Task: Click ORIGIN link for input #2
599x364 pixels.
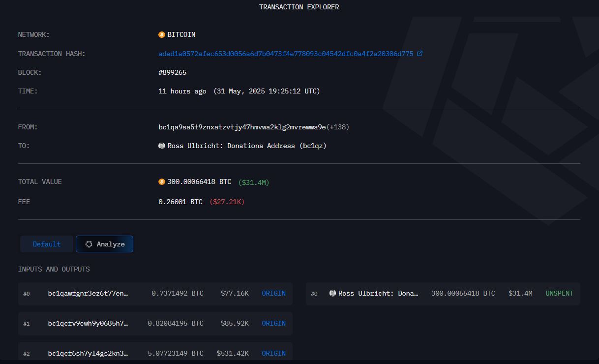Action: [273, 353]
